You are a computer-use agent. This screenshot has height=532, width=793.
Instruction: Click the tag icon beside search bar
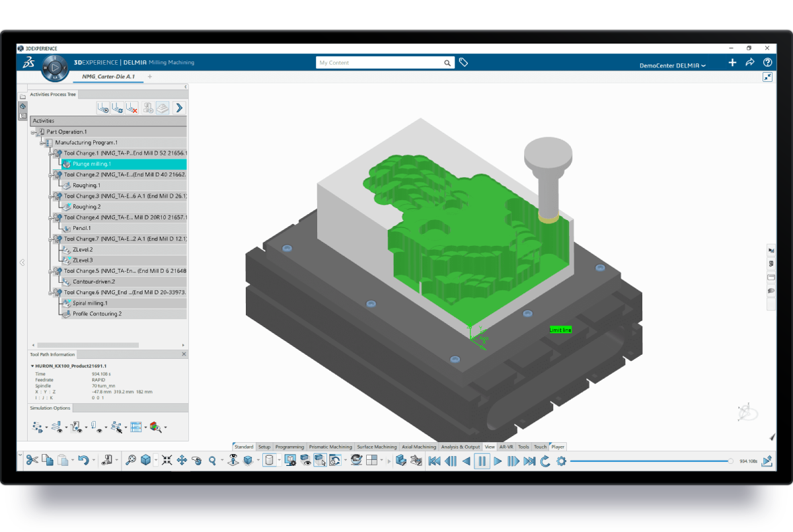pyautogui.click(x=464, y=62)
